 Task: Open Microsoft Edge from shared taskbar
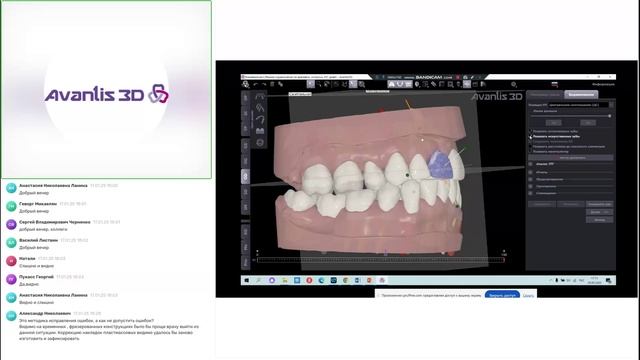coord(322,280)
